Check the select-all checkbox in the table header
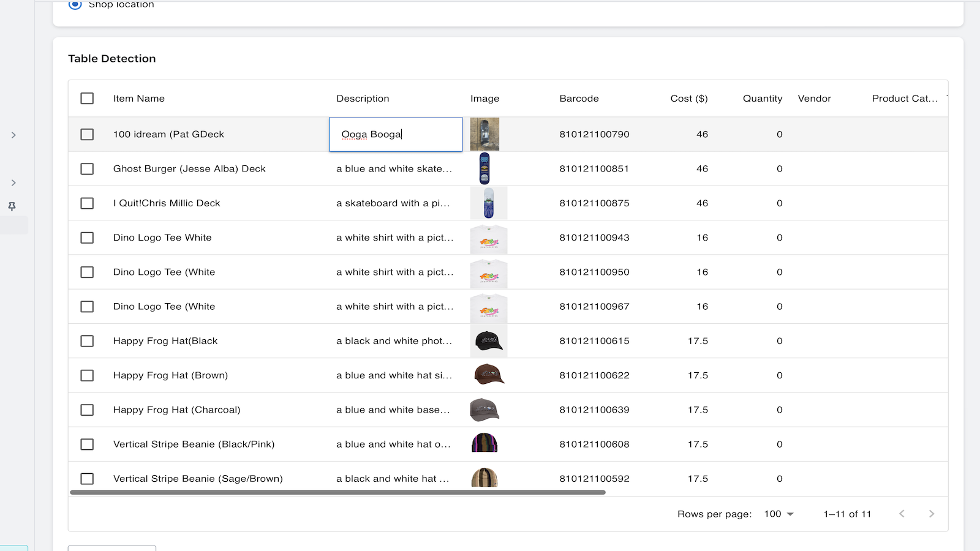Image resolution: width=980 pixels, height=551 pixels. 87,98
